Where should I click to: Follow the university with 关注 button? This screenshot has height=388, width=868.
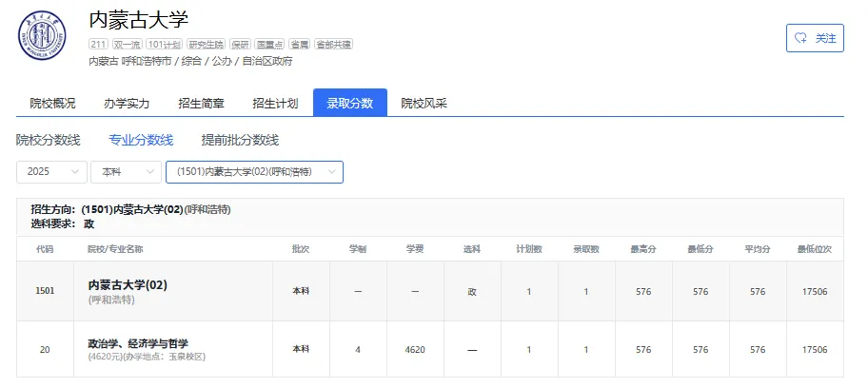(x=815, y=38)
